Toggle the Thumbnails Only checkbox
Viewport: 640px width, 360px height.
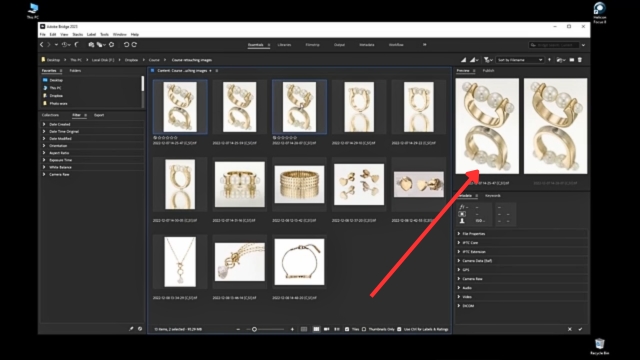[364, 329]
